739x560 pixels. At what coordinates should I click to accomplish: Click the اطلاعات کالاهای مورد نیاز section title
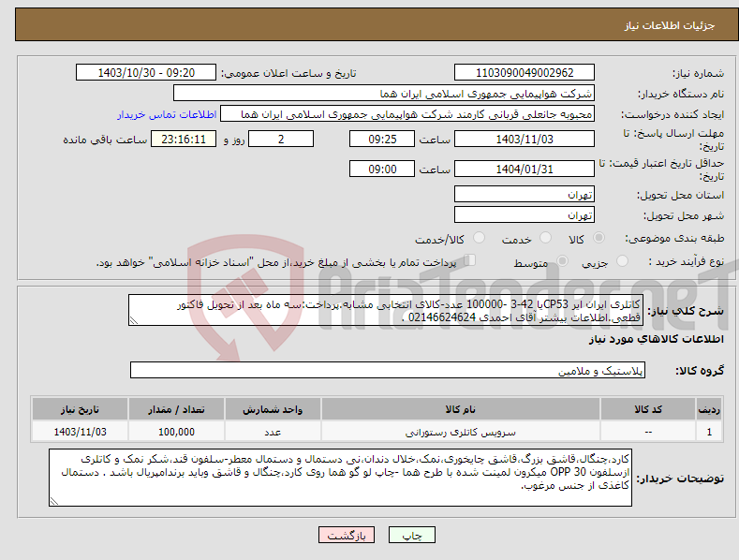point(656,339)
